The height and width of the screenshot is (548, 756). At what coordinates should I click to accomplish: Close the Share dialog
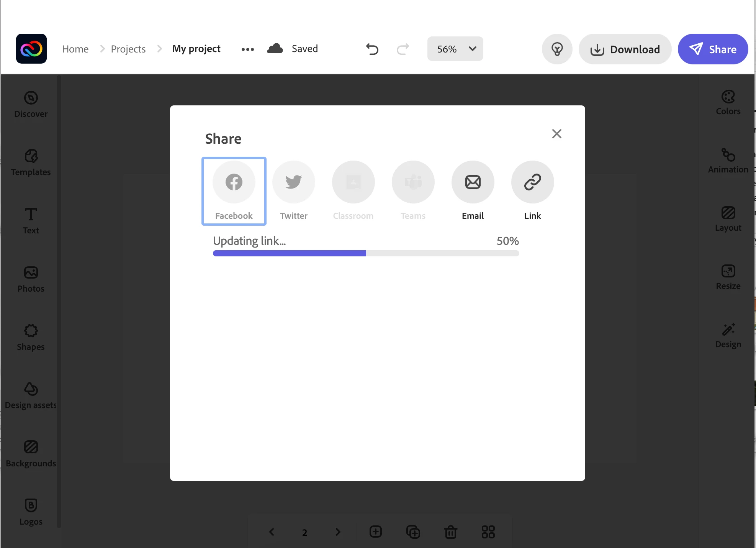tap(556, 134)
